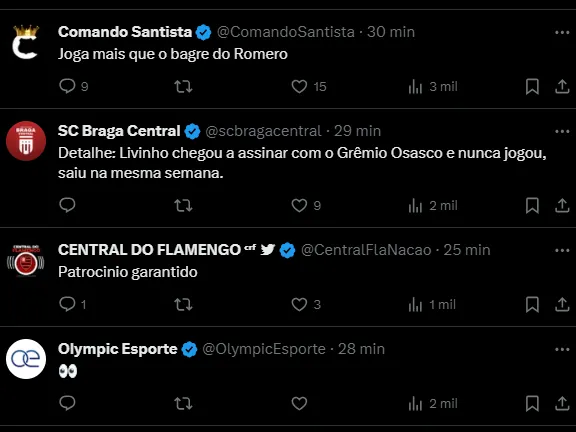
Task: Share the Comando Santista tweet
Action: tap(562, 87)
